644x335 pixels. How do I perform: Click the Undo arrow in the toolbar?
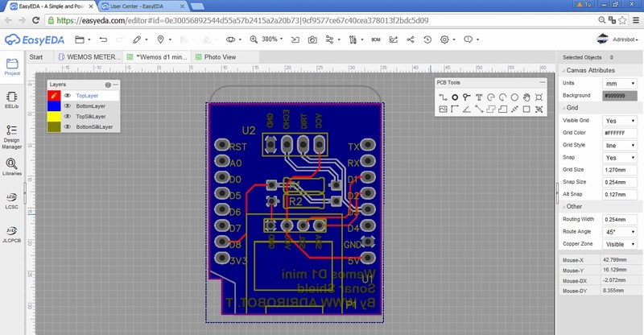[103, 39]
